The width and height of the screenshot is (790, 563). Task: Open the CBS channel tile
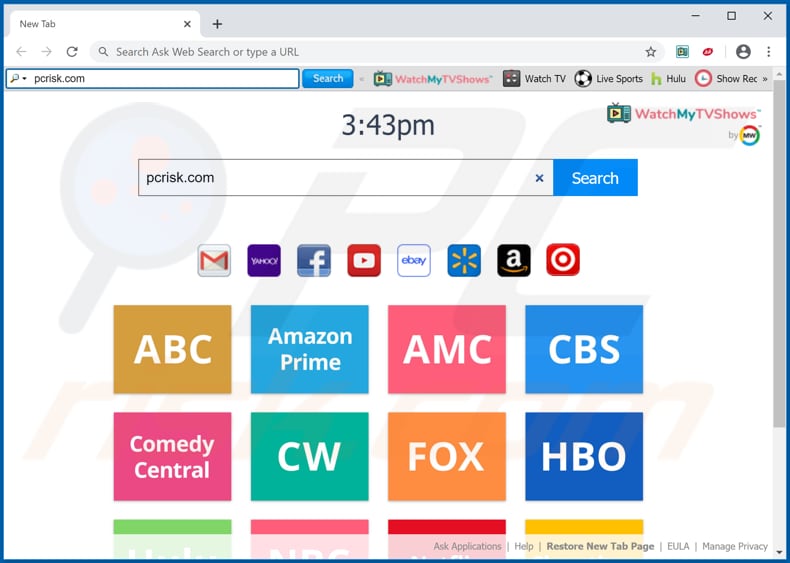(x=584, y=349)
